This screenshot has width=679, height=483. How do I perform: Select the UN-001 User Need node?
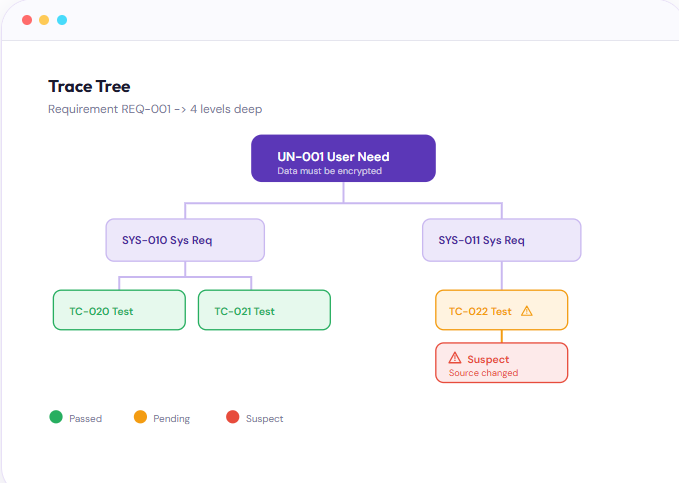pos(343,158)
